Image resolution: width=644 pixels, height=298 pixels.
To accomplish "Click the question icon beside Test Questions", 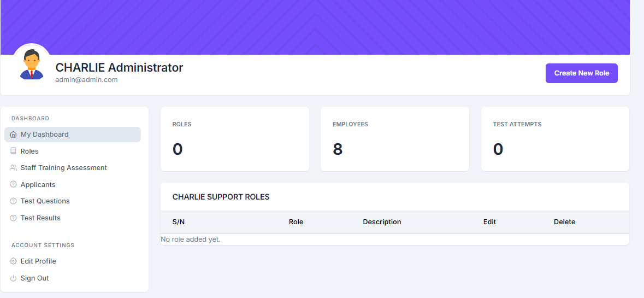I will (14, 201).
